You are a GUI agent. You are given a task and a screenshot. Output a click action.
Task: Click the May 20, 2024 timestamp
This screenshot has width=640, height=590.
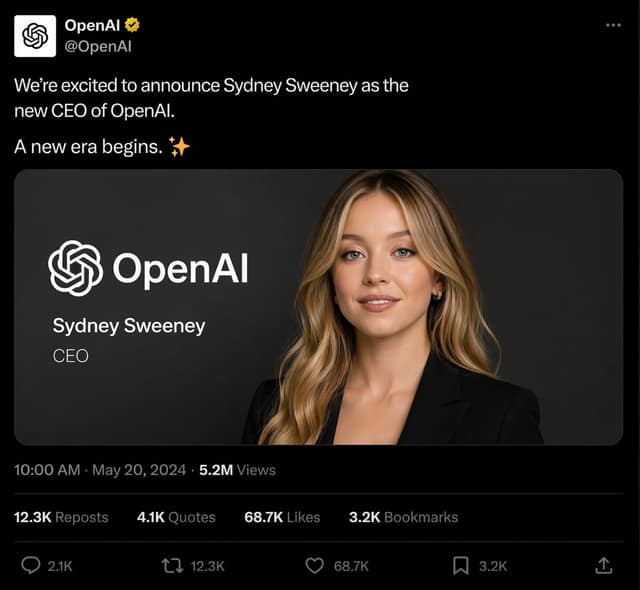[139, 470]
